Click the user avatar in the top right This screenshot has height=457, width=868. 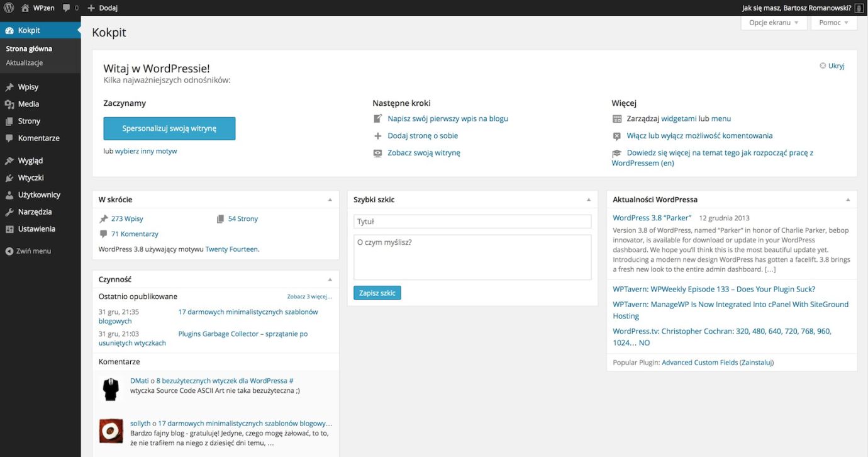[859, 8]
